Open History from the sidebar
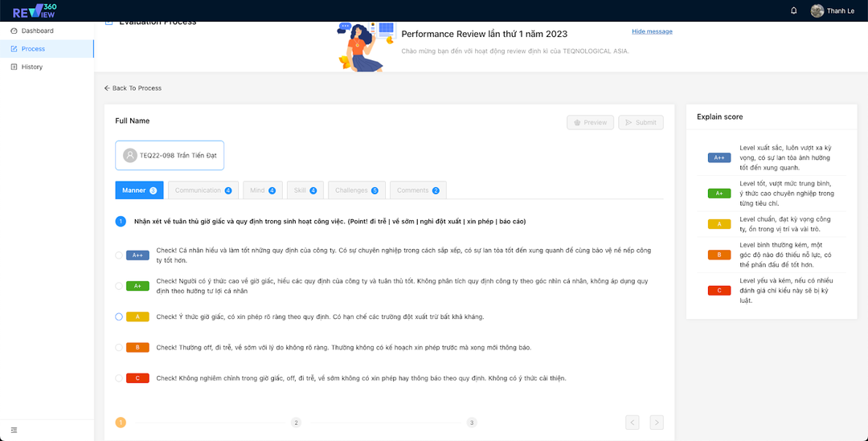The height and width of the screenshot is (441, 868). pos(32,67)
